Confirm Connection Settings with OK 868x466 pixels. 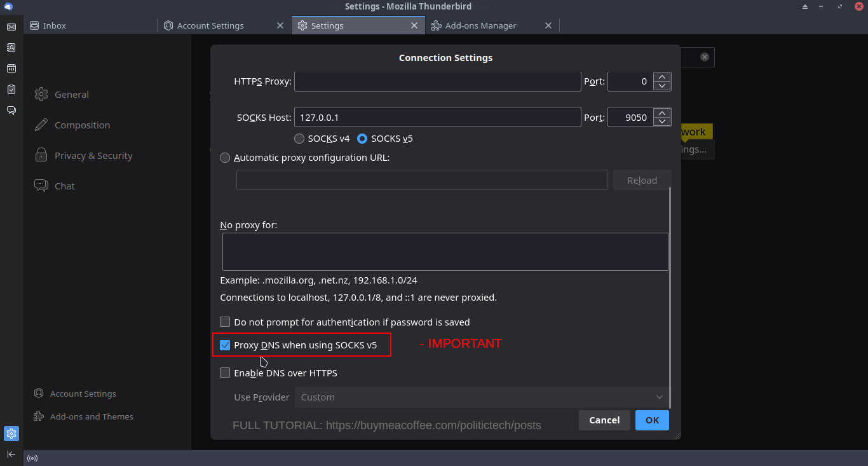652,420
